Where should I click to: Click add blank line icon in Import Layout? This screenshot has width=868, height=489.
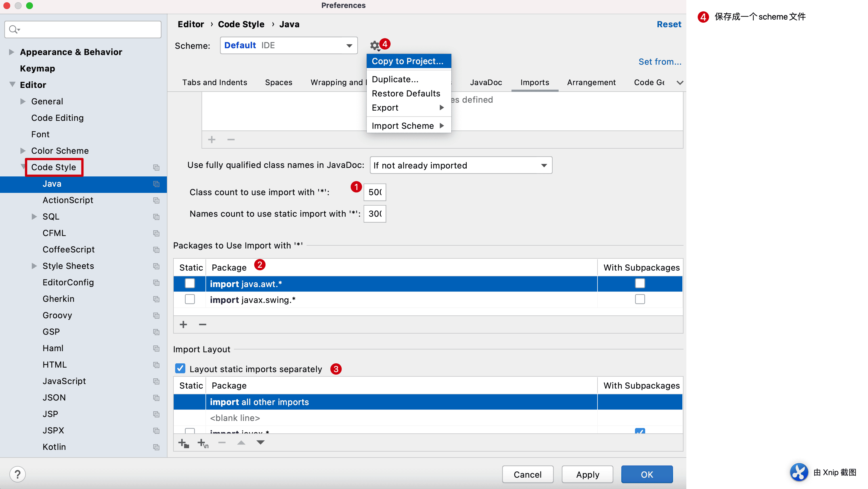pyautogui.click(x=203, y=443)
